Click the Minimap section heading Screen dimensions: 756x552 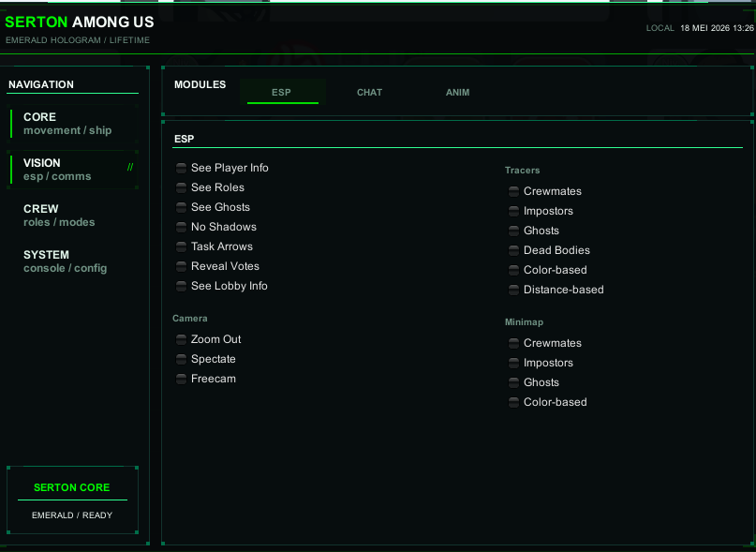tap(524, 322)
